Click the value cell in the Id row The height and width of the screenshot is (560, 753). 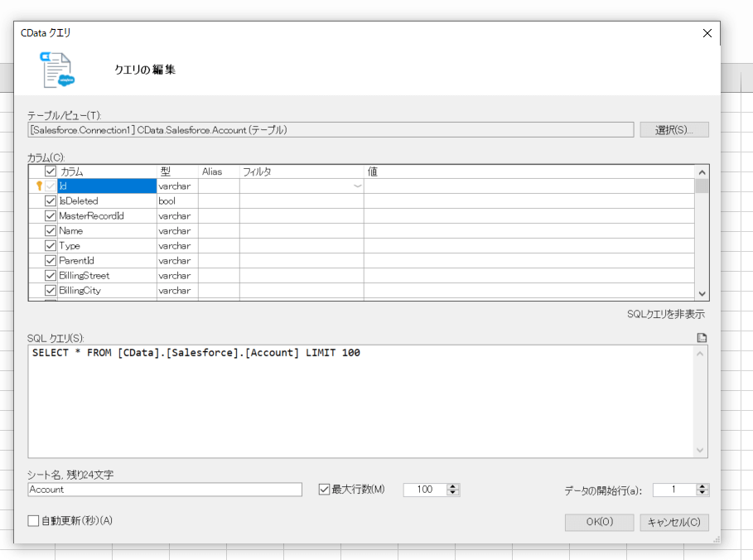[529, 186]
